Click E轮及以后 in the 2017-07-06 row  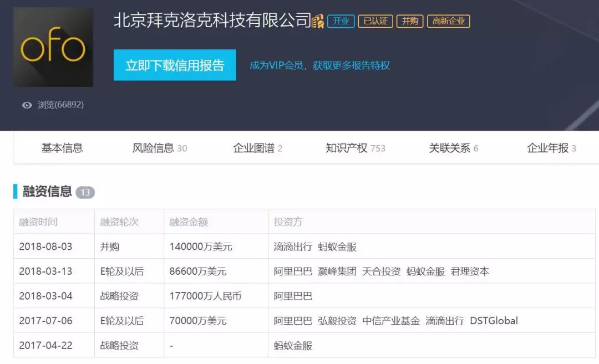[x=122, y=320]
